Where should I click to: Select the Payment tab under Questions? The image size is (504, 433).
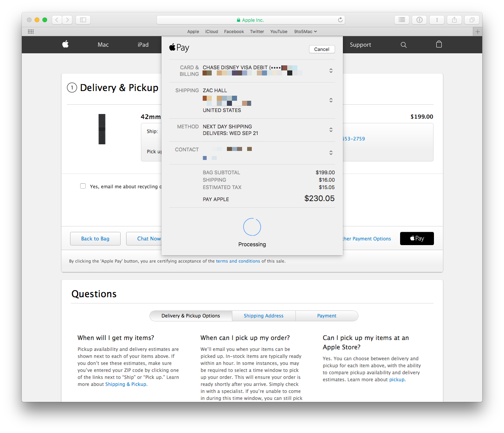[327, 316]
